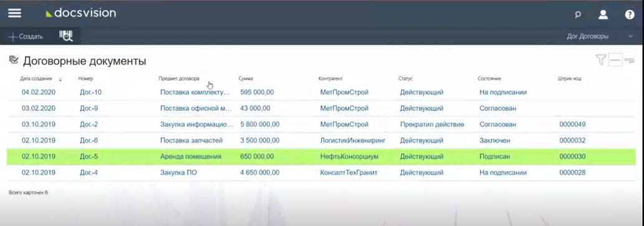Click Прекратил действие status
The height and width of the screenshot is (226, 644).
pos(432,125)
